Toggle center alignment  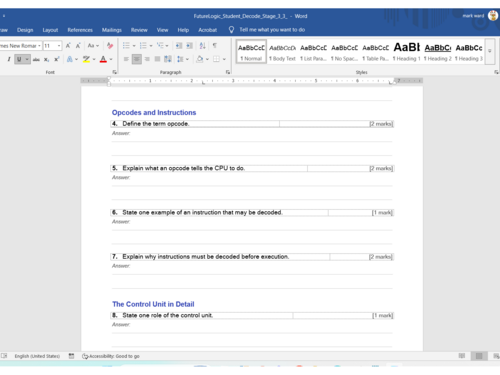[136, 59]
